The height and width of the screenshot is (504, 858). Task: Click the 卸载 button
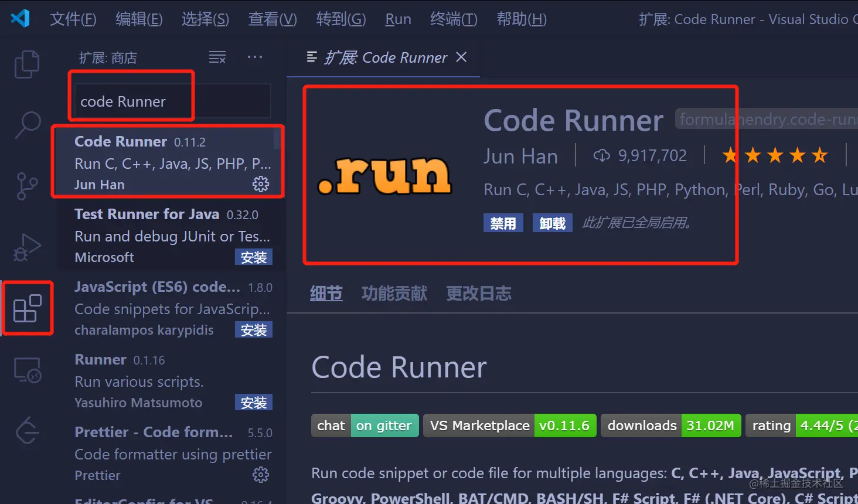point(553,223)
